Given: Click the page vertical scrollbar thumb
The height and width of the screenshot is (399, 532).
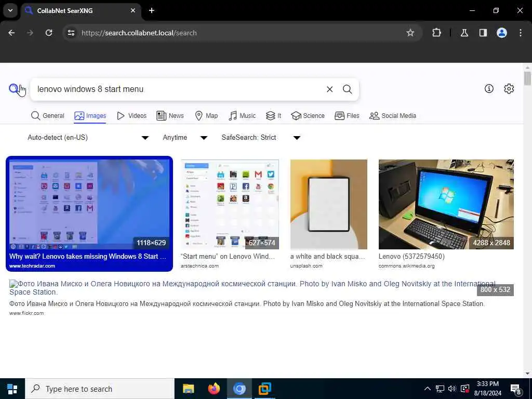Looking at the screenshot, I should 527,78.
